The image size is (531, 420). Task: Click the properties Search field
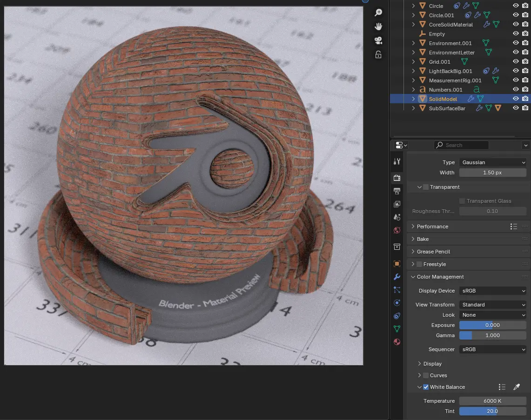click(461, 145)
